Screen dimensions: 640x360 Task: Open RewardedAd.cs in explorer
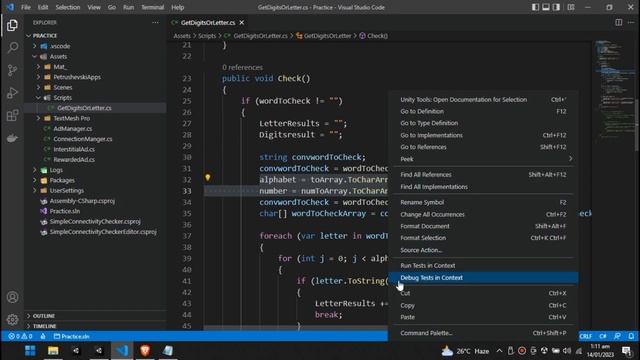tap(74, 159)
